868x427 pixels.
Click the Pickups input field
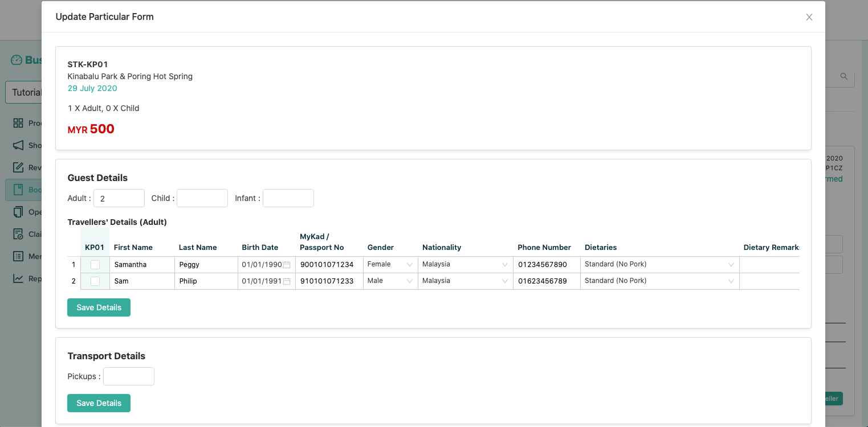(x=128, y=376)
